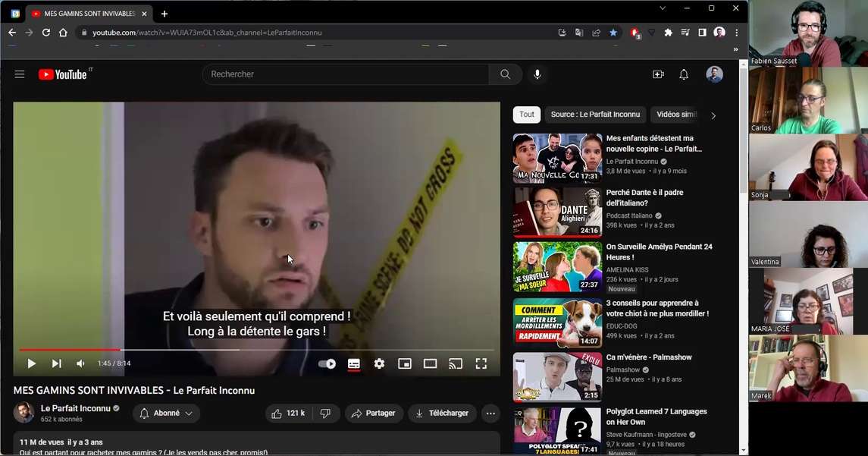
Task: Skip to the next video
Action: [56, 363]
